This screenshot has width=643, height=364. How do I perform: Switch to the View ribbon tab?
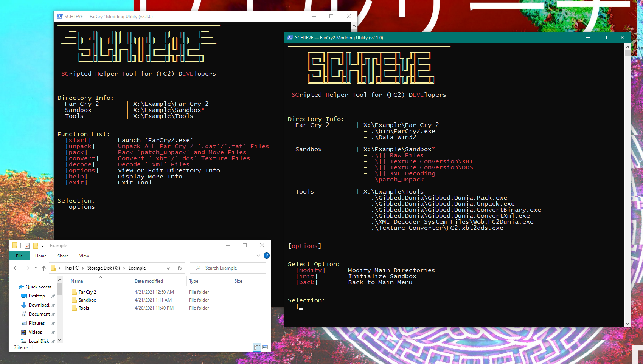(x=84, y=256)
